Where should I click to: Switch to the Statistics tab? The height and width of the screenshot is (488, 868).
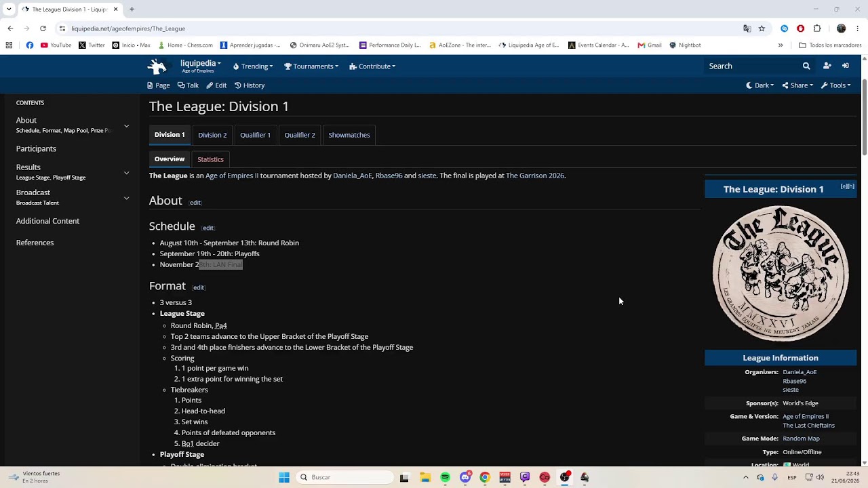pyautogui.click(x=210, y=159)
